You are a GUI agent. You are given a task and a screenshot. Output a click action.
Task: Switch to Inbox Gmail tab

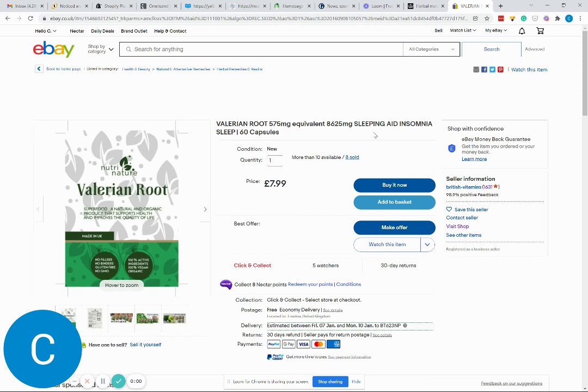pos(24,6)
